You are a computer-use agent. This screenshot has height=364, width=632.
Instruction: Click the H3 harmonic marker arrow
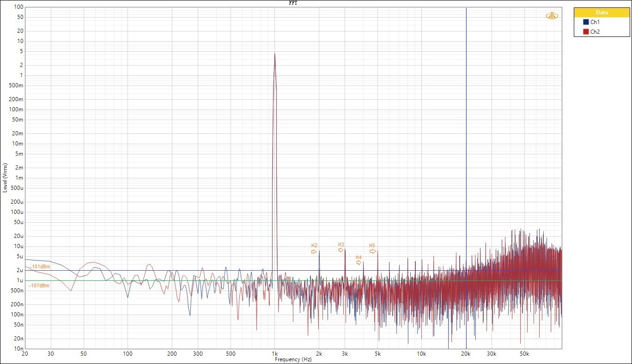[x=341, y=250]
